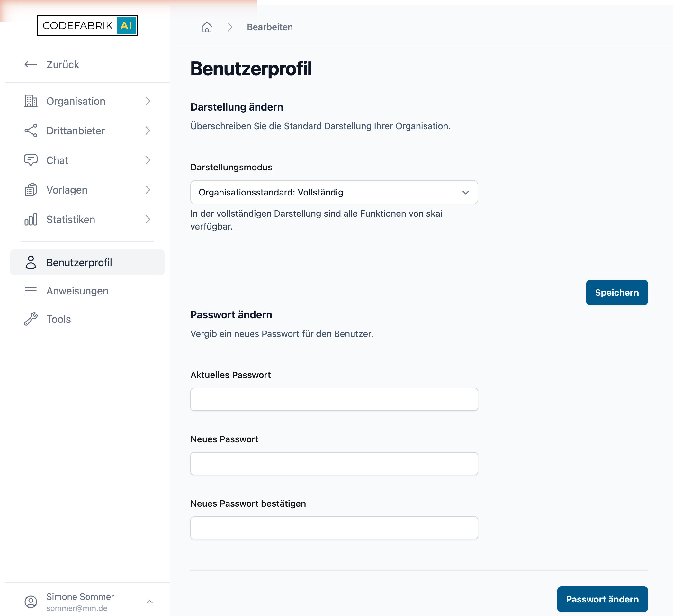The height and width of the screenshot is (616, 673).
Task: Focus the Neues Passwort field
Action: pyautogui.click(x=334, y=463)
